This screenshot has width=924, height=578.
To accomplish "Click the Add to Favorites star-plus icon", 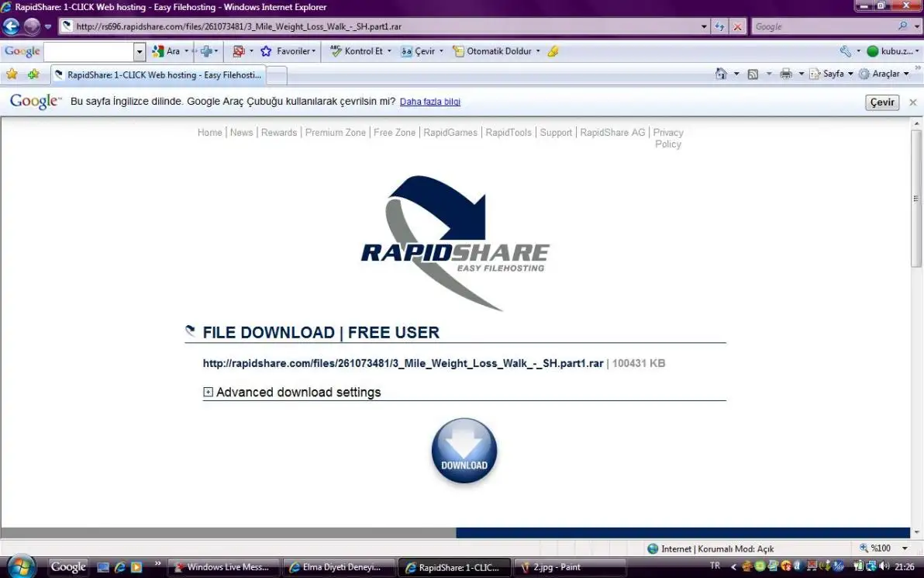I will [x=33, y=74].
